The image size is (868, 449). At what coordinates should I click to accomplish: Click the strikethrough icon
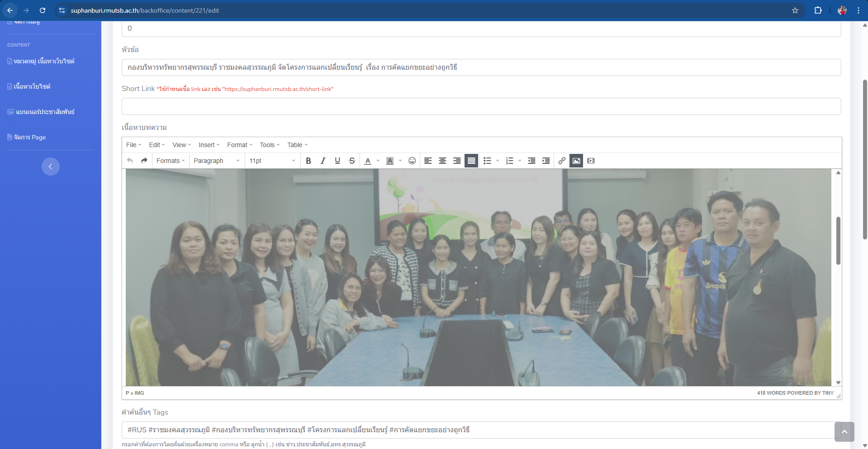tap(352, 161)
